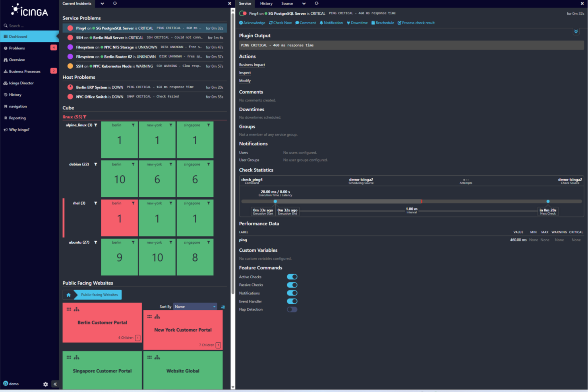Screen dimensions: 588x392
Task: Click the tree icon on the New York Customer Portal tile
Action: click(157, 317)
